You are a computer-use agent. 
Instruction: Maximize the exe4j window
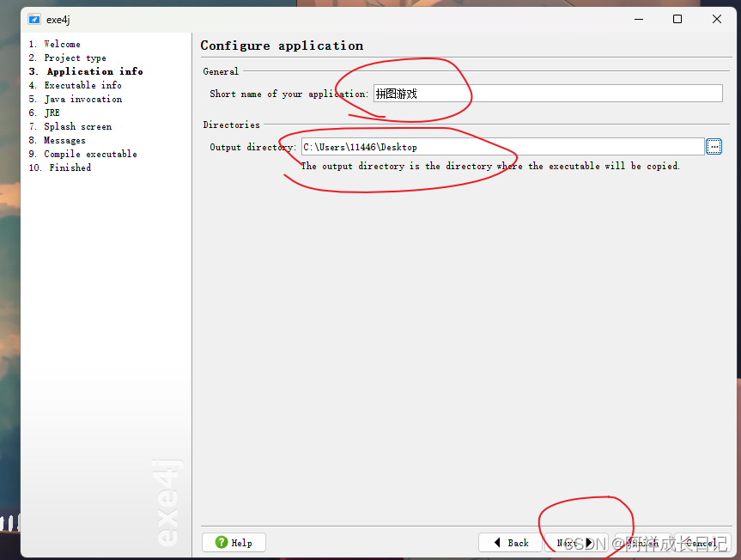pyautogui.click(x=677, y=19)
